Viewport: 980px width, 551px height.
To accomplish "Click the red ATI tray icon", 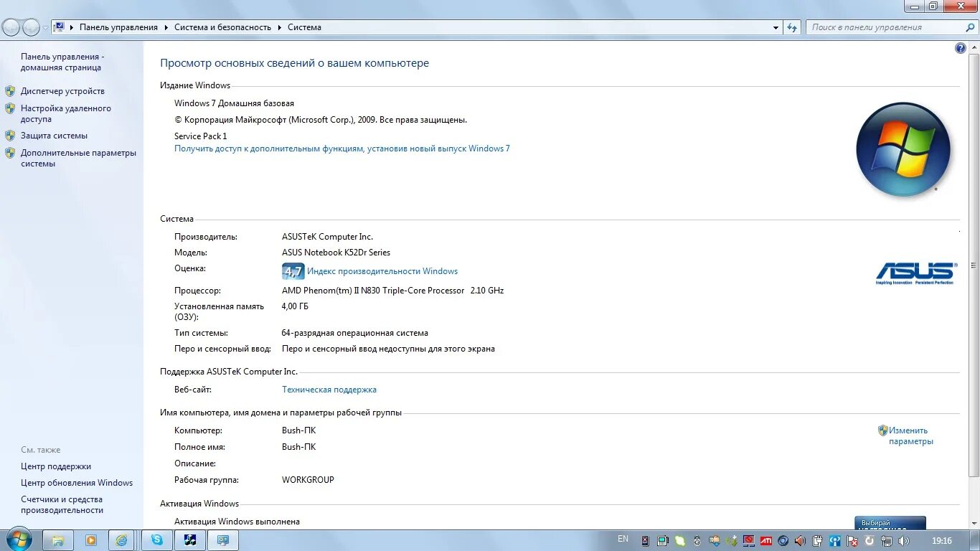I will (x=766, y=540).
